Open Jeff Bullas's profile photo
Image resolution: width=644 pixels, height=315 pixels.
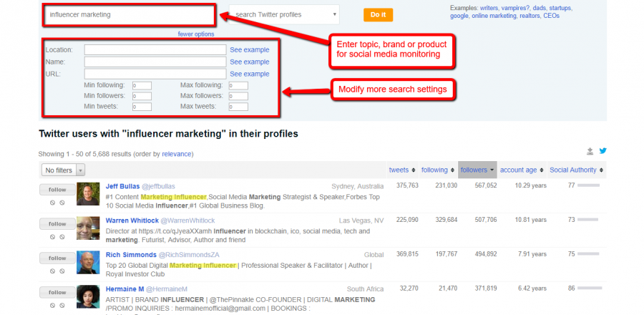tap(88, 194)
